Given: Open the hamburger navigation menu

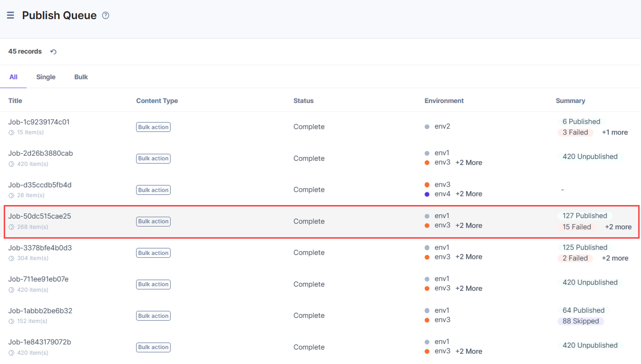Looking at the screenshot, I should point(10,15).
